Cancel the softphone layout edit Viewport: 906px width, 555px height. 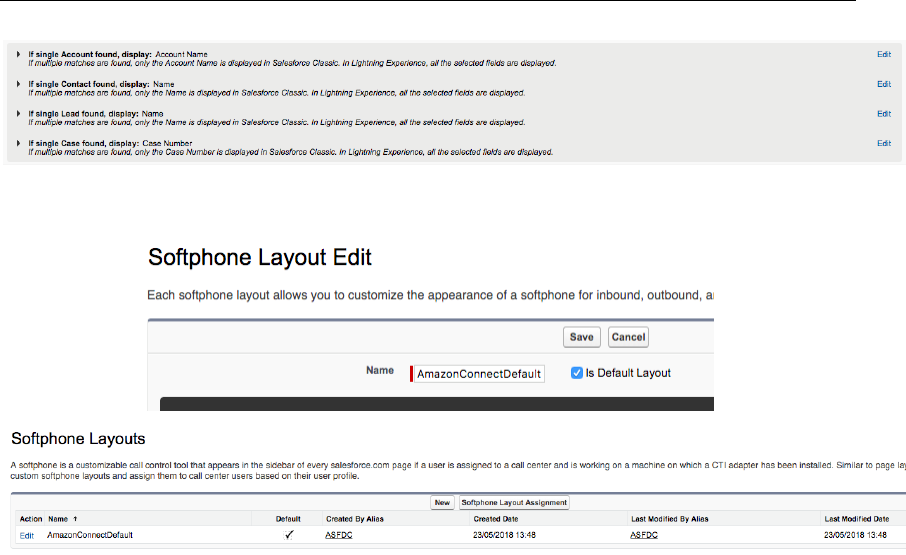click(x=628, y=337)
